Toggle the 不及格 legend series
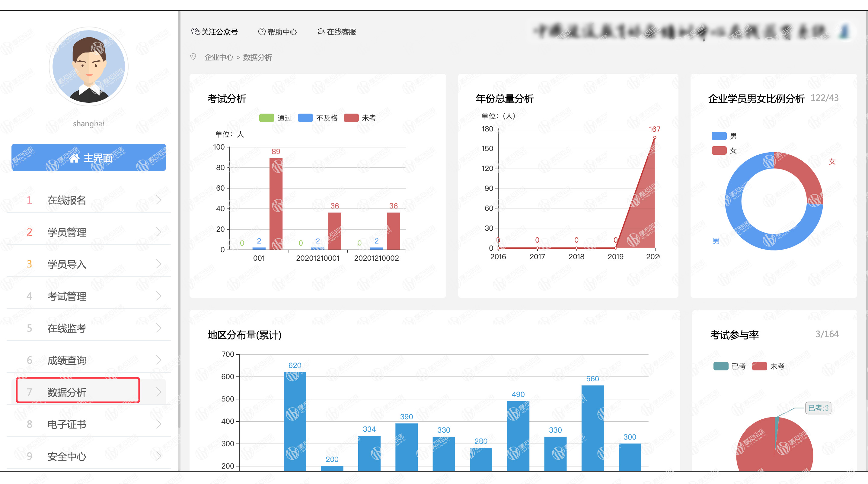The height and width of the screenshot is (484, 868). tap(306, 118)
